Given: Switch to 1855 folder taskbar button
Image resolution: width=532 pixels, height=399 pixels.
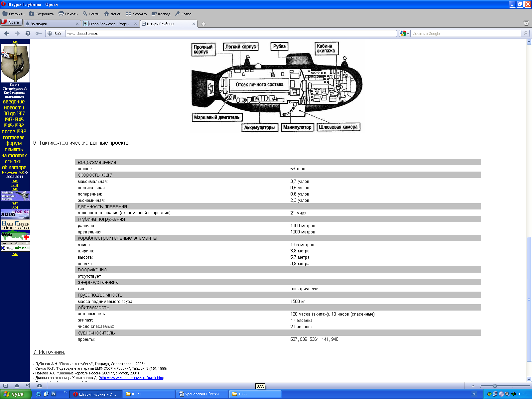Looking at the screenshot, I should [255, 394].
